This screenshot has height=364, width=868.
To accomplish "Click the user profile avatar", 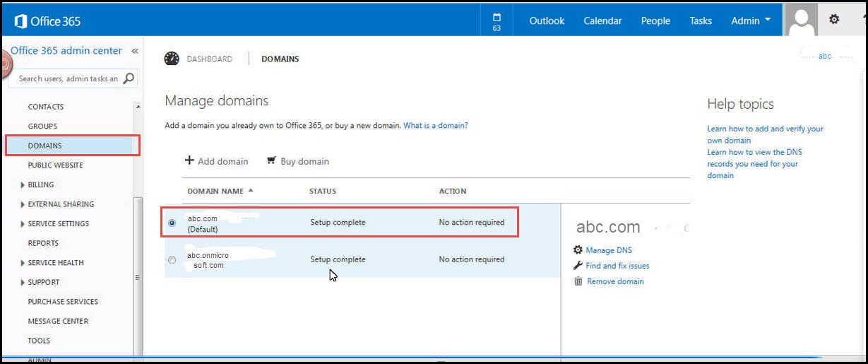I will coord(802,20).
